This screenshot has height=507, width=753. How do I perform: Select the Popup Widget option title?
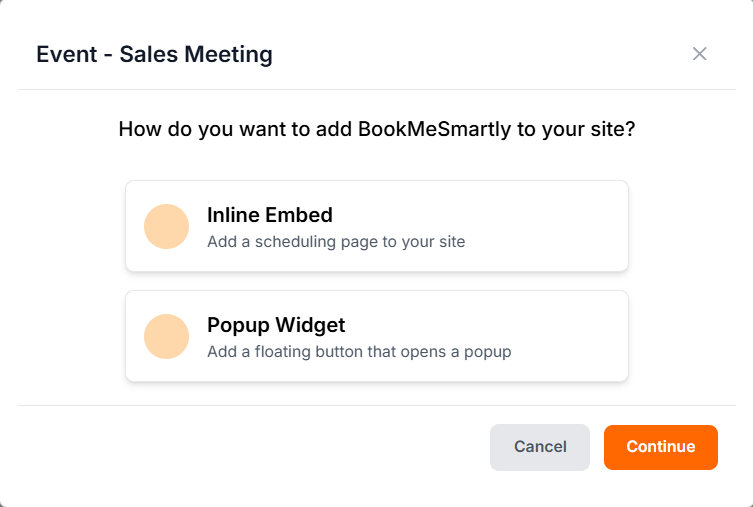276,325
